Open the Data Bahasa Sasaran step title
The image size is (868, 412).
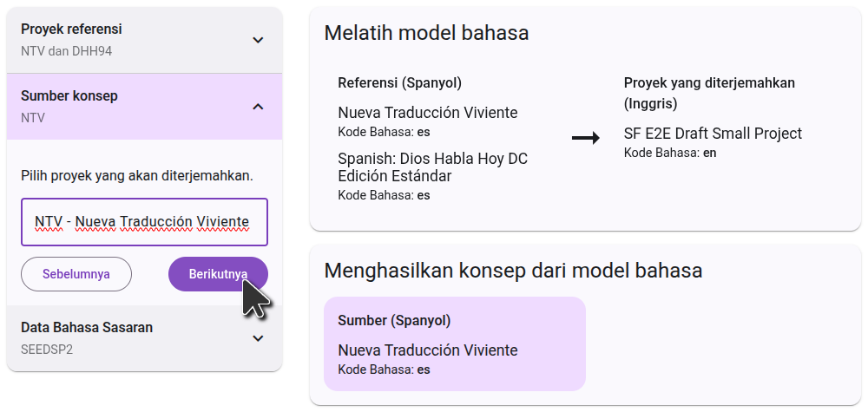click(87, 328)
